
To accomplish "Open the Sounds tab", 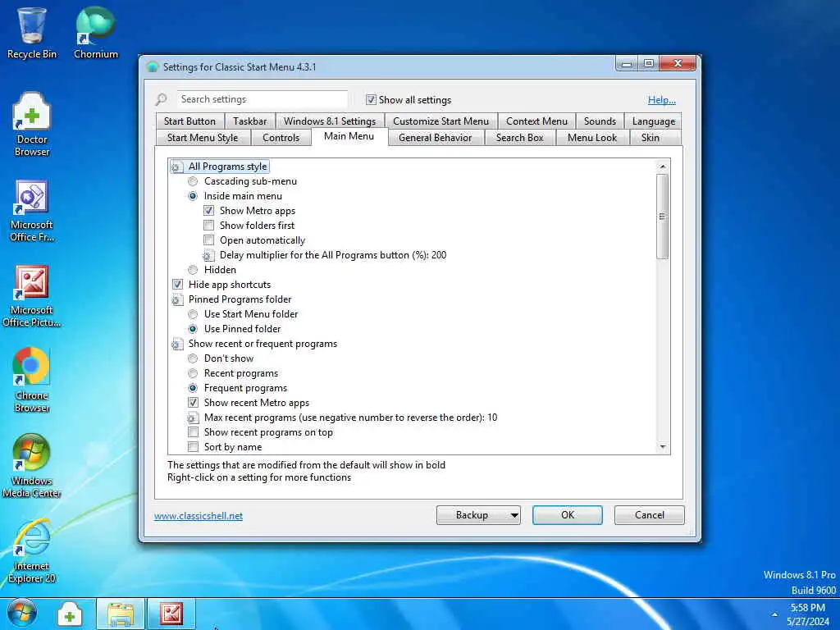I will pyautogui.click(x=600, y=121).
